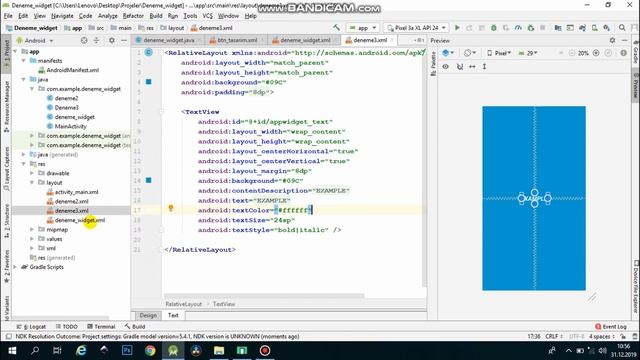
Task: Click the horizontal expand arrows icon in Preview
Action: [x=472, y=66]
